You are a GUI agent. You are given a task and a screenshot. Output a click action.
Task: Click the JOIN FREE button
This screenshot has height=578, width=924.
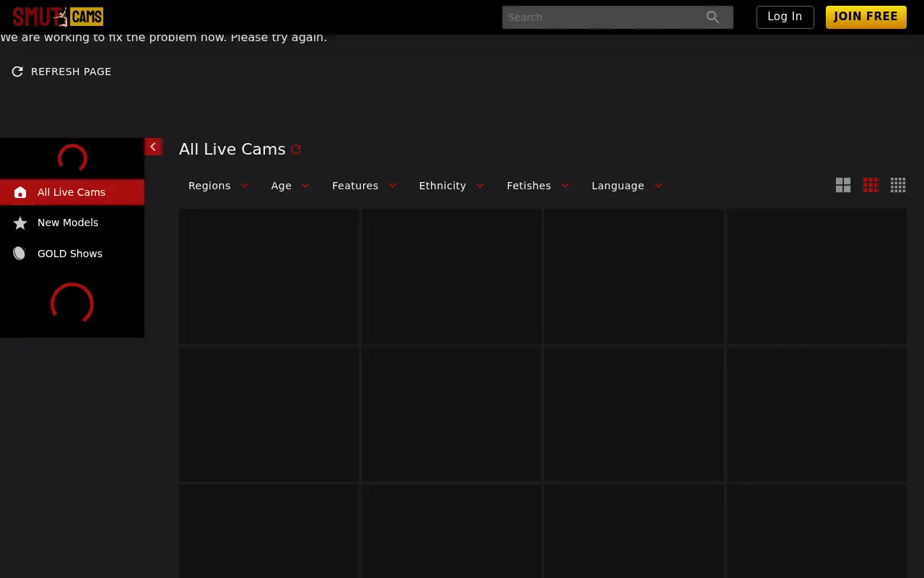pyautogui.click(x=866, y=17)
